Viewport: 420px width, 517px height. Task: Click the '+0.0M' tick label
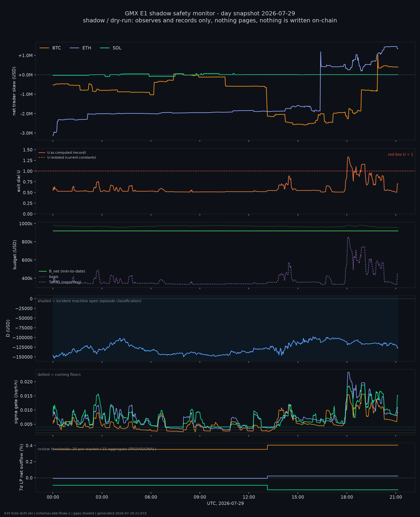coord(25,75)
